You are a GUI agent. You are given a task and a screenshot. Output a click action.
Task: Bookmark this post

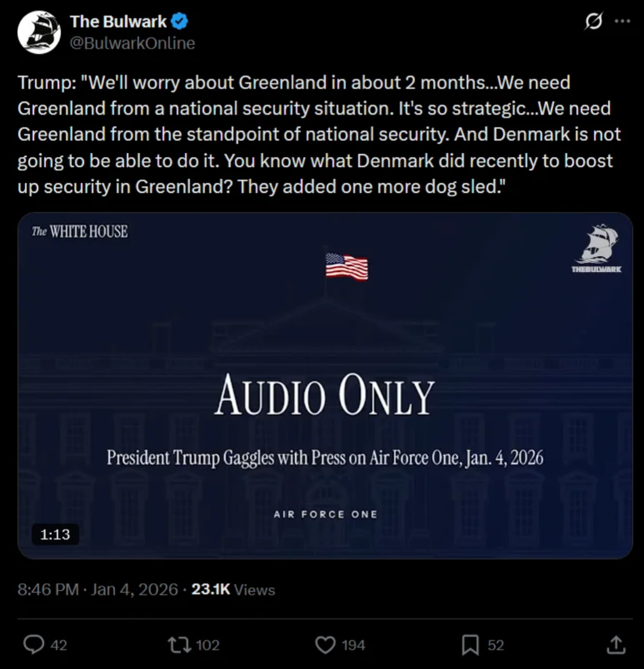(x=470, y=645)
